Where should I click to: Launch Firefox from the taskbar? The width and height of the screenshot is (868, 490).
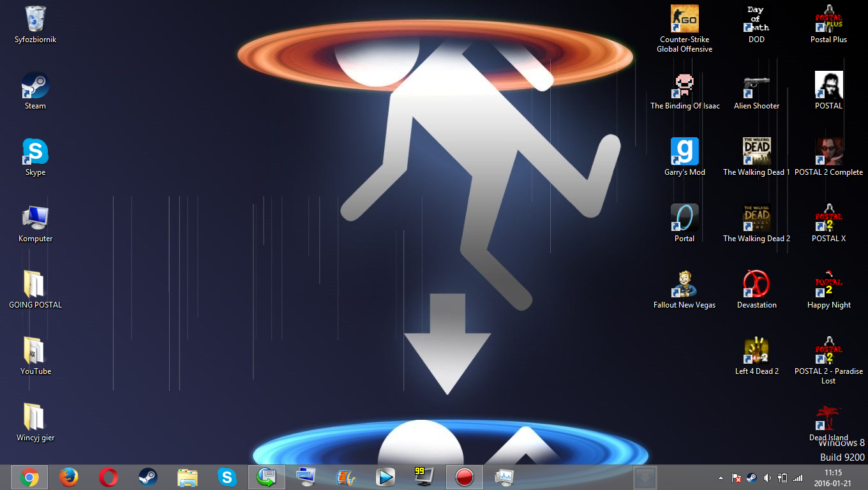pyautogui.click(x=69, y=477)
